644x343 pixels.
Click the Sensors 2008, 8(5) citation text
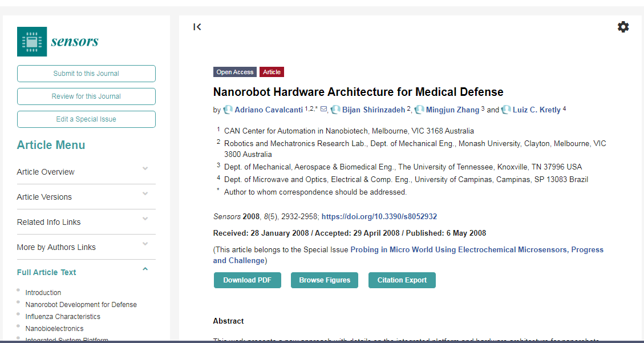point(266,216)
